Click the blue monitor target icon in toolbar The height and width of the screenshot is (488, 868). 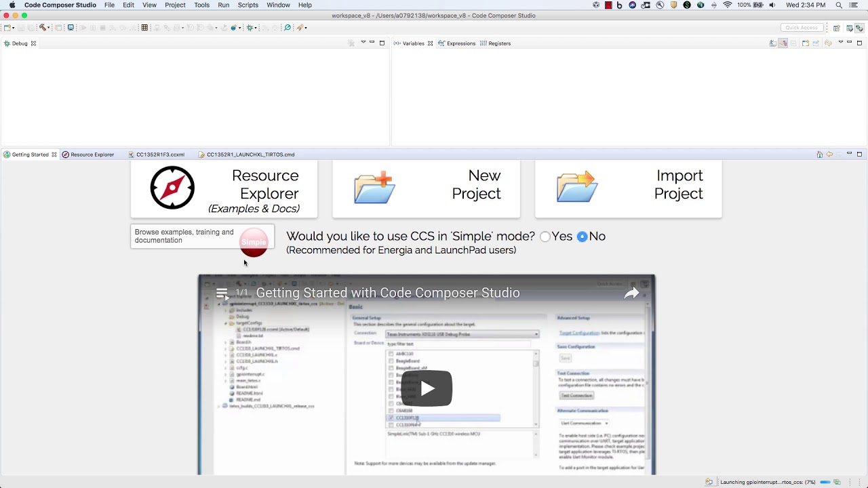(x=71, y=28)
